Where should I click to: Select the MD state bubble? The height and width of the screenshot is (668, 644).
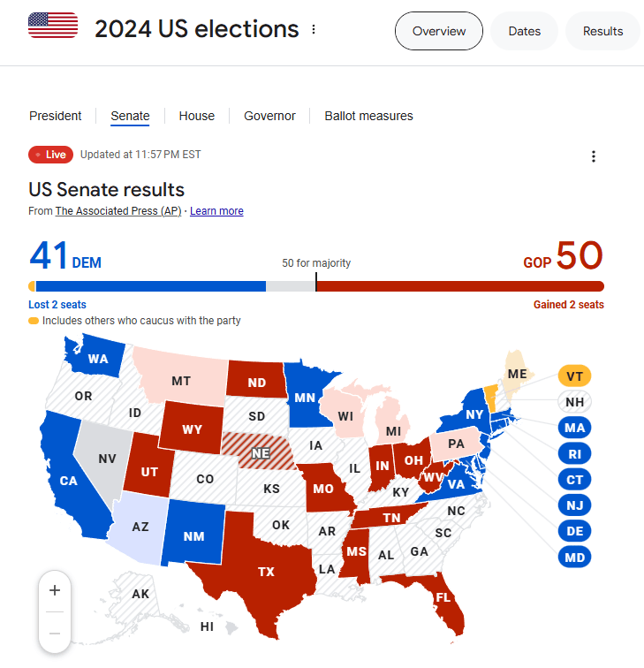pos(574,558)
